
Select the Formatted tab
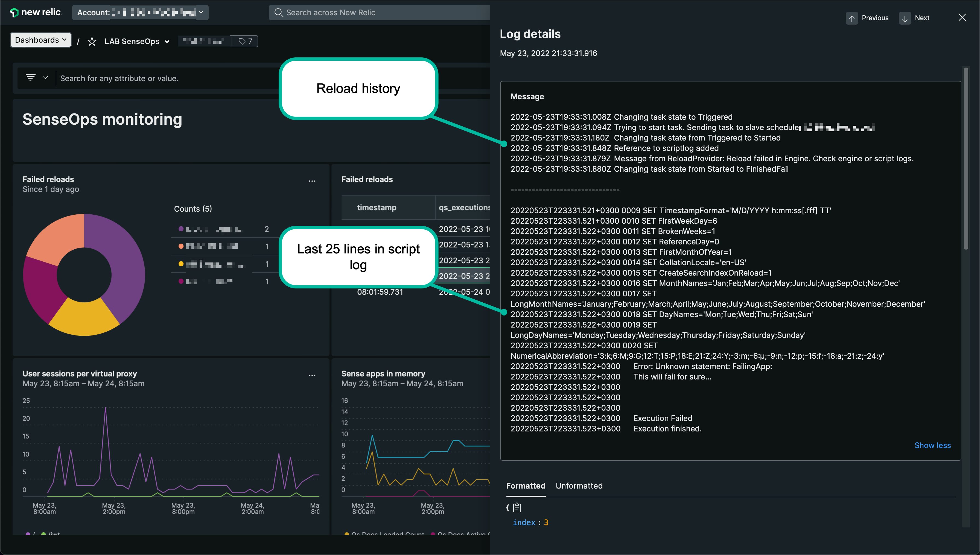[x=525, y=486]
